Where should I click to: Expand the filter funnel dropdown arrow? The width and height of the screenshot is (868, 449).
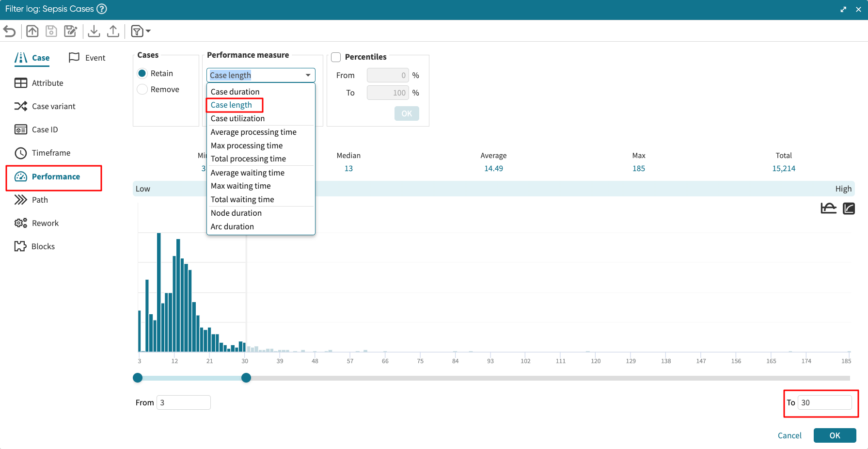[148, 32]
